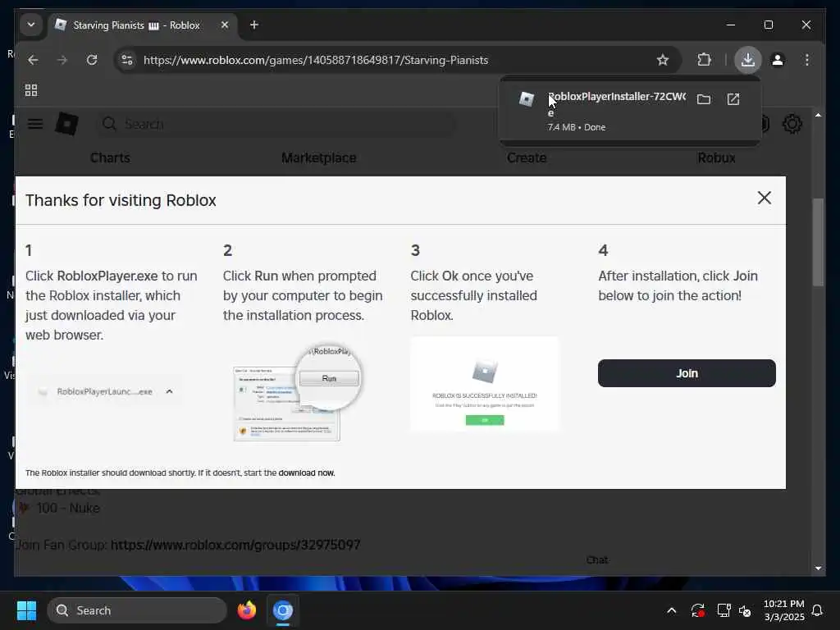The width and height of the screenshot is (840, 630).
Task: Select the Starving Pianists - Roblox tab
Action: click(136, 25)
